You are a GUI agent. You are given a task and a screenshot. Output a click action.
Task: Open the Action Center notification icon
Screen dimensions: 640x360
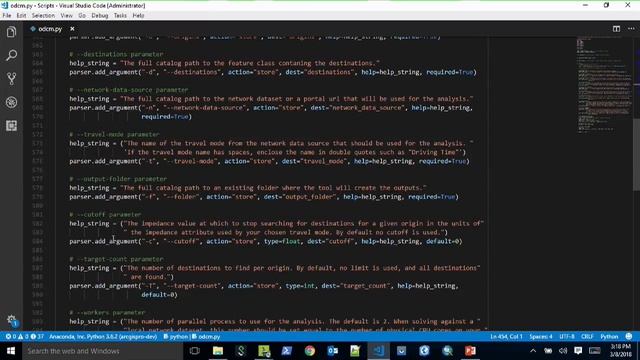coord(578,351)
